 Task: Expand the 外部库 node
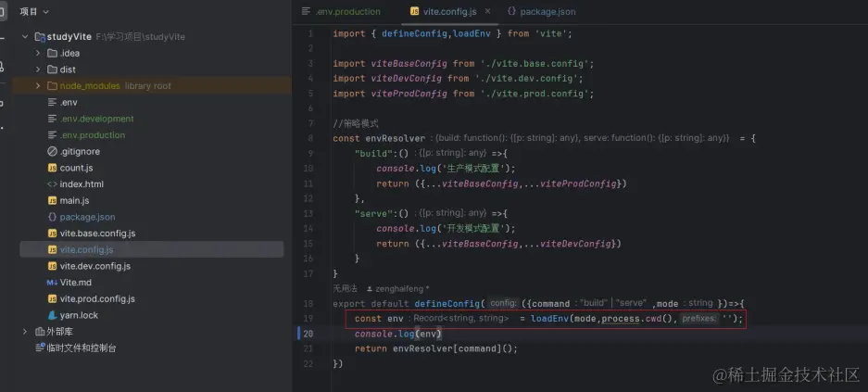coord(24,332)
